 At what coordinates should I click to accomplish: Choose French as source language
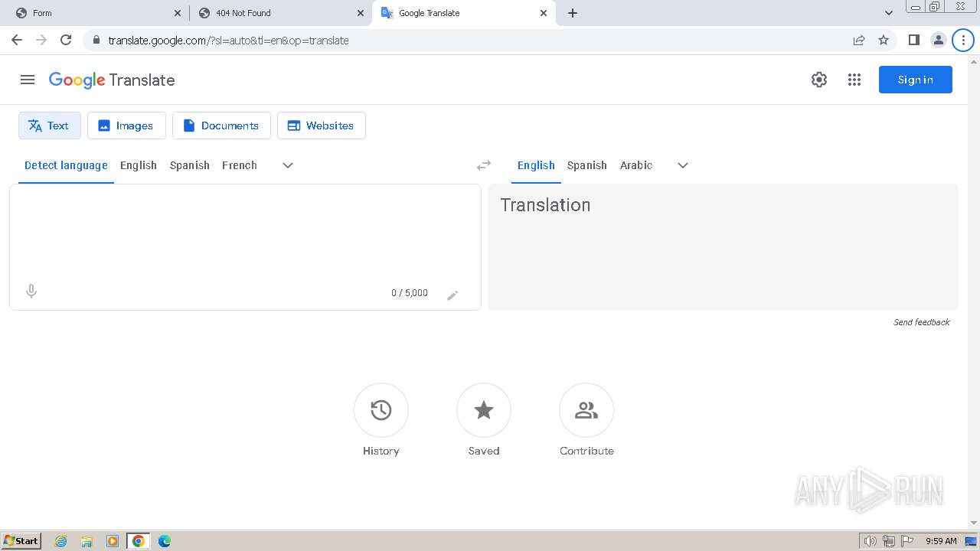click(x=240, y=165)
